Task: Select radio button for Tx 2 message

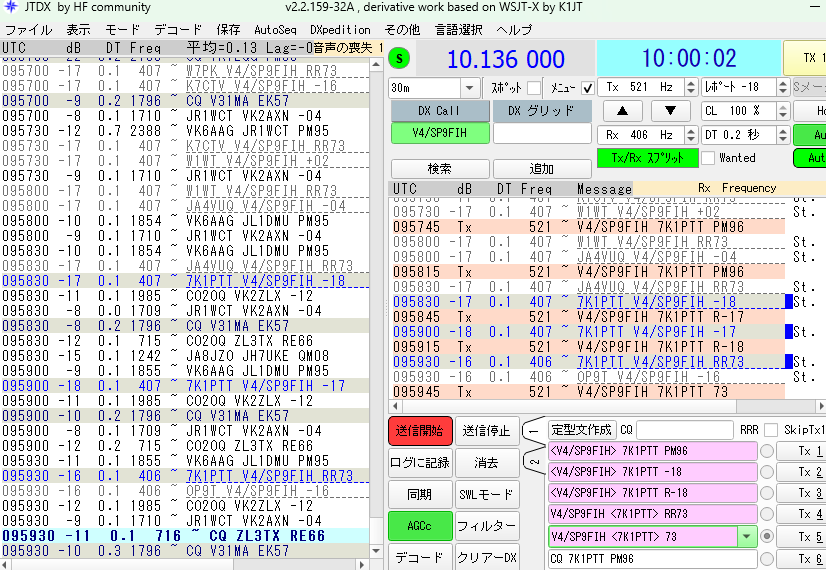Action: [767, 472]
